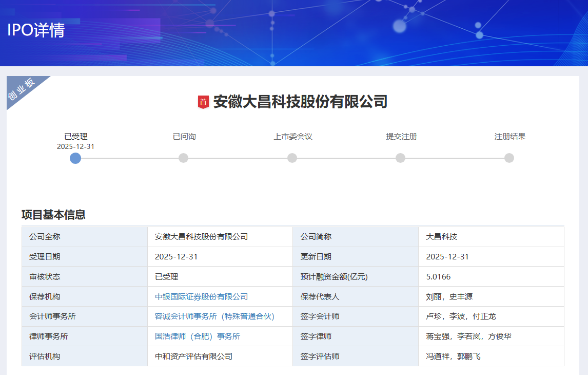This screenshot has height=375, width=588.
Task: Click the 已问询 stage circle on timeline
Action: [x=183, y=158]
